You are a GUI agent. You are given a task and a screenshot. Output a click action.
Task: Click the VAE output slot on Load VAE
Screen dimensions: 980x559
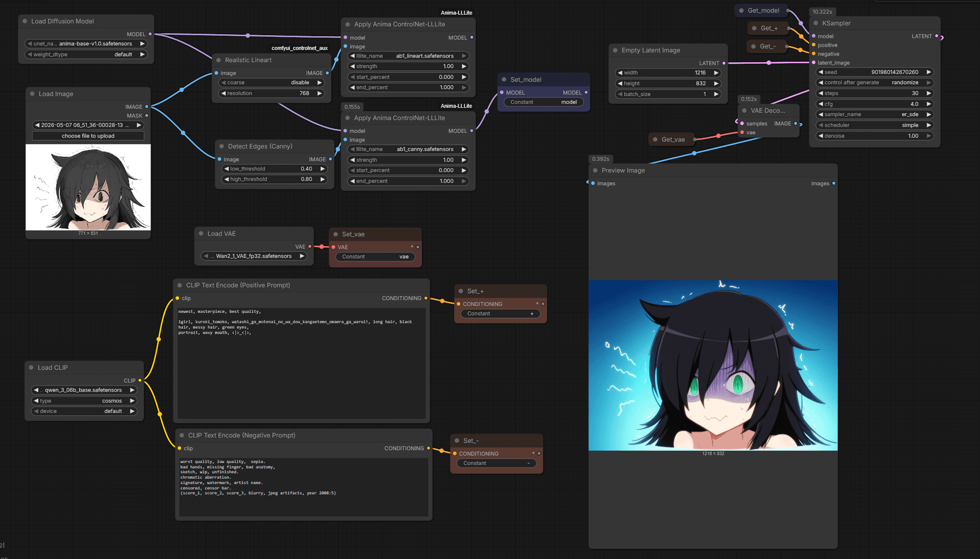[x=310, y=247]
